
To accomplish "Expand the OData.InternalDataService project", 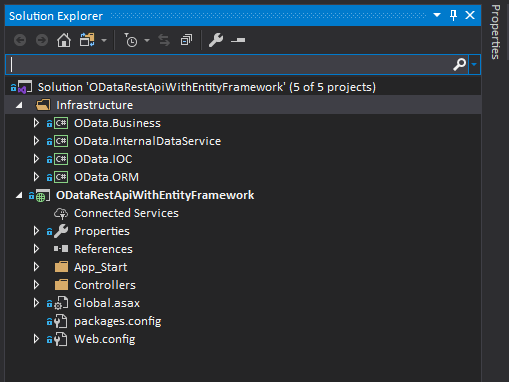I will (36, 141).
